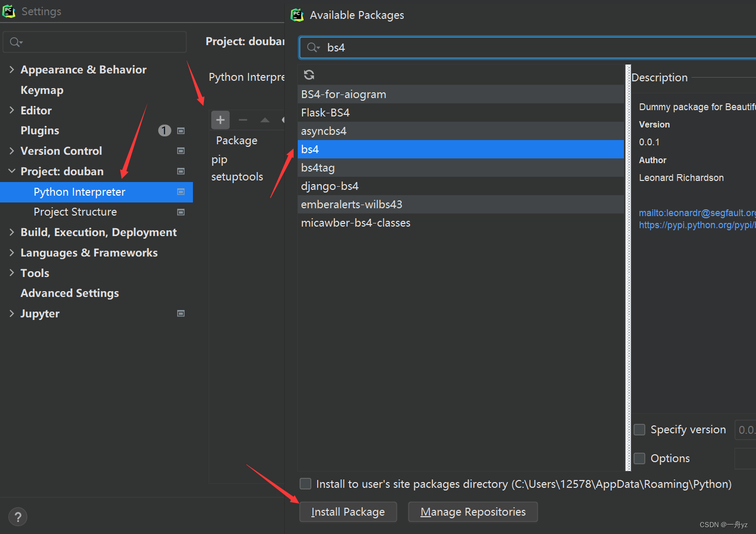The image size is (756, 534).
Task: Enable the Specify version checkbox
Action: pos(640,430)
